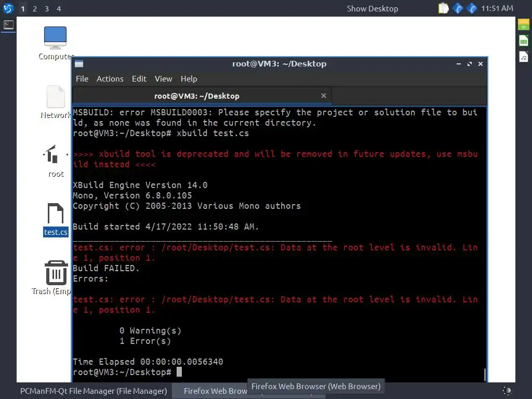Select the Trash desktop icon
This screenshot has width=532, height=399.
coord(55,278)
